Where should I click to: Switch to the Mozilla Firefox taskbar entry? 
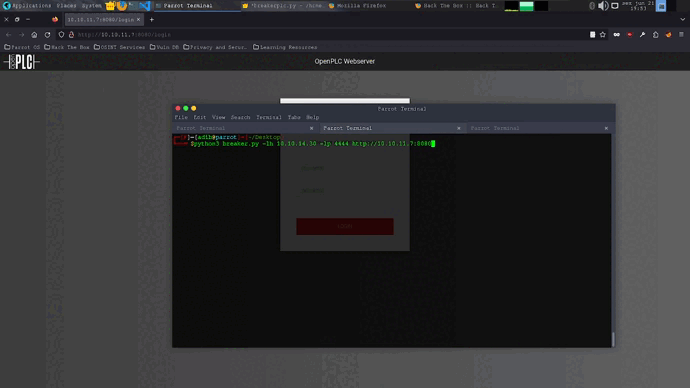click(x=370, y=6)
